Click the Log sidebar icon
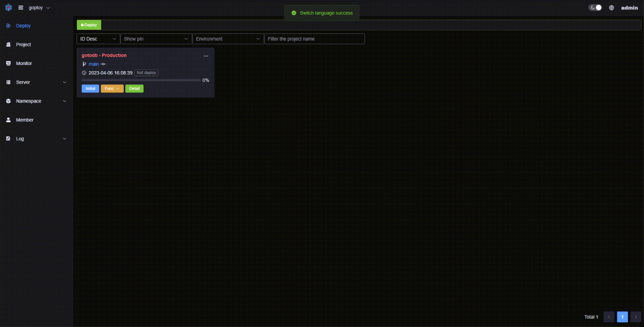The image size is (644, 327). pyautogui.click(x=8, y=139)
